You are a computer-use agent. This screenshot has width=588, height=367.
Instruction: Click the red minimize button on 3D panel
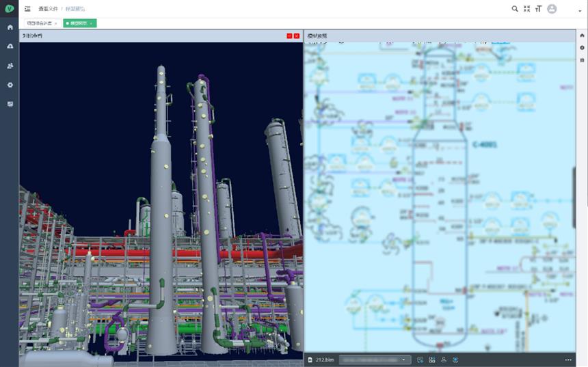[289, 36]
